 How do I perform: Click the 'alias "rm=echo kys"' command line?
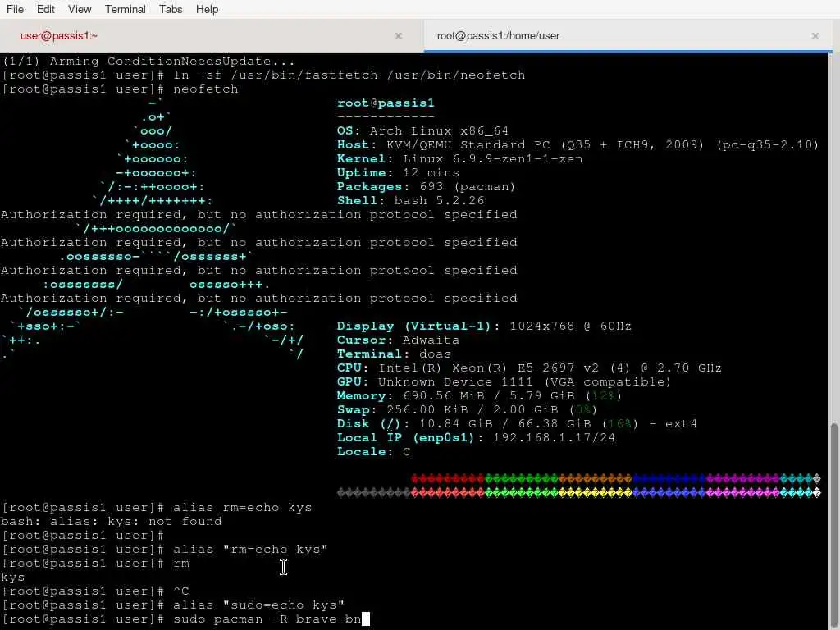pos(164,549)
